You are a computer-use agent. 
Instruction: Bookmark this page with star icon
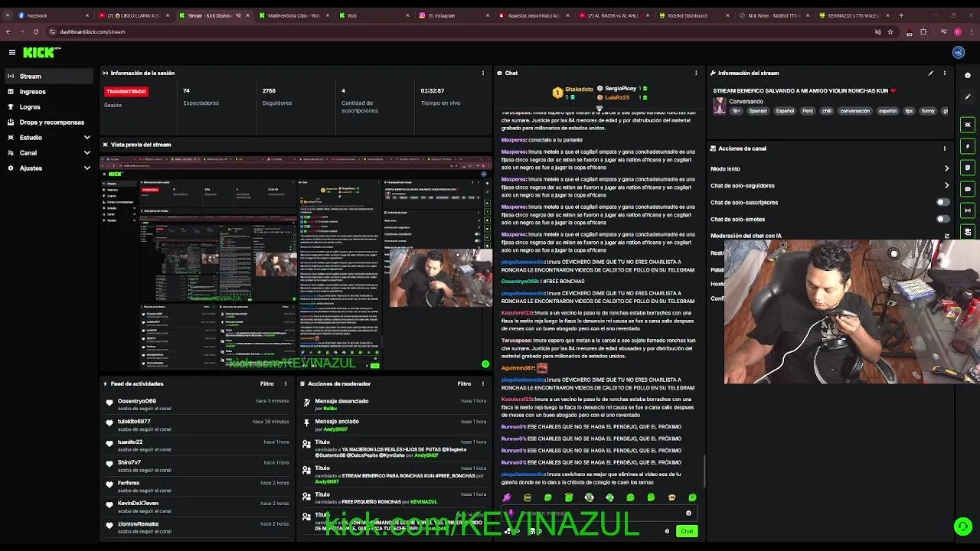click(890, 31)
